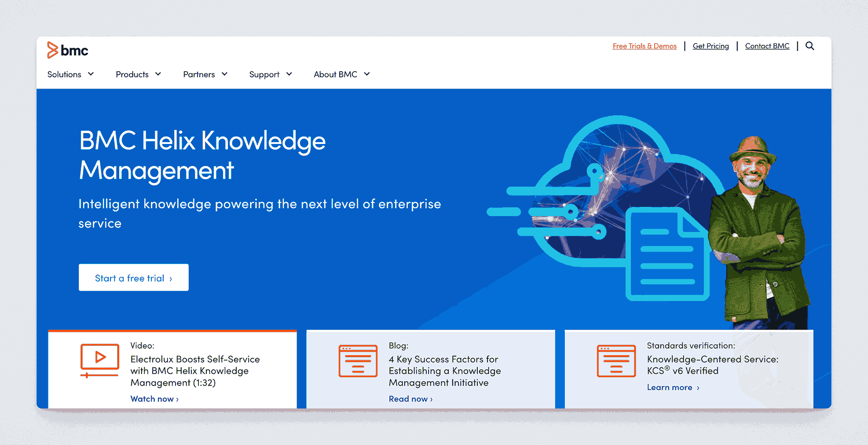Open the Get Pricing link
The image size is (868, 445).
pos(711,46)
